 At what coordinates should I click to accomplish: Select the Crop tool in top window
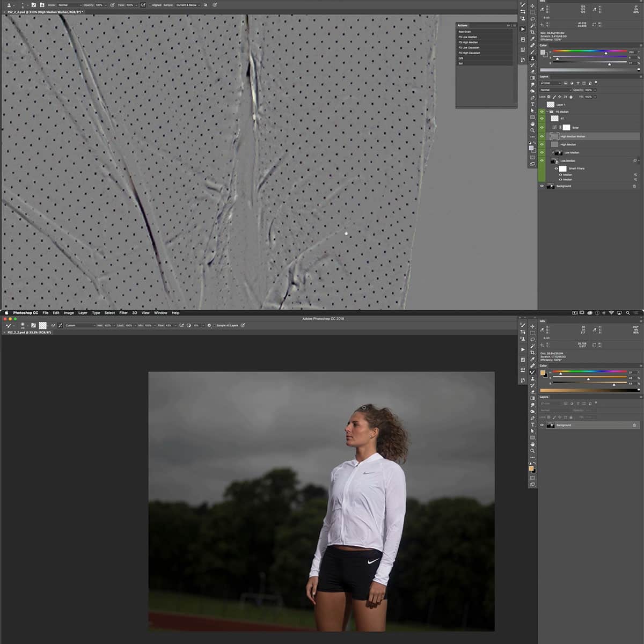click(x=532, y=32)
